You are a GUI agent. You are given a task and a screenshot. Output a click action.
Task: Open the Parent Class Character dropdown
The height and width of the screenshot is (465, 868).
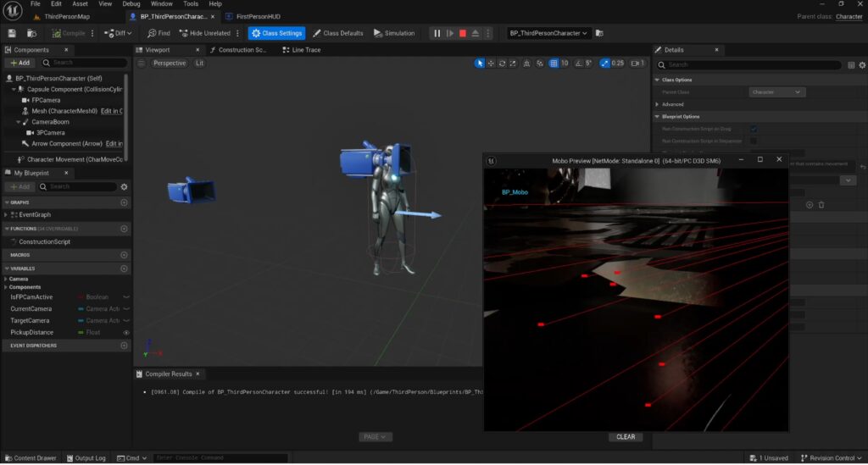[x=776, y=91]
